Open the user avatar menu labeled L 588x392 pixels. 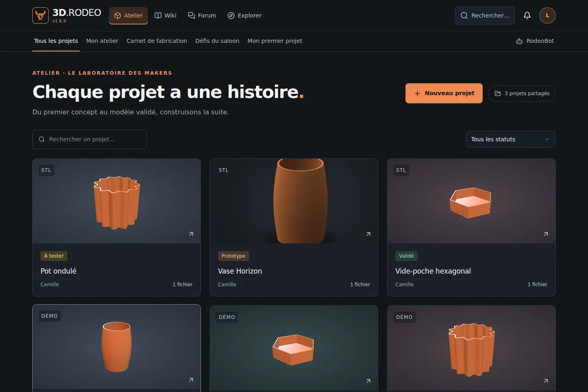pos(548,16)
